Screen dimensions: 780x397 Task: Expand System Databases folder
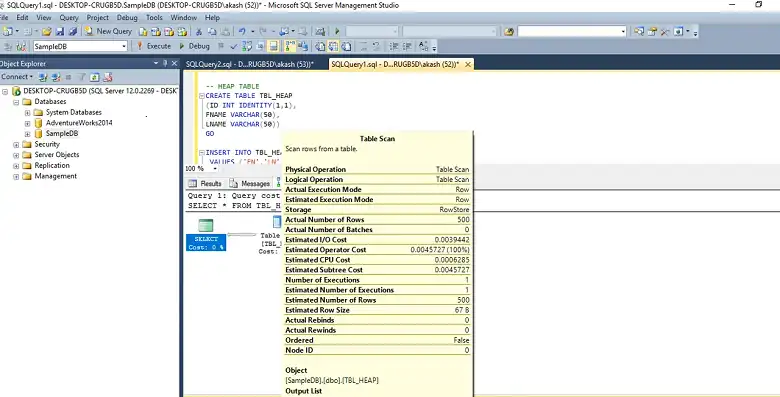[27, 113]
